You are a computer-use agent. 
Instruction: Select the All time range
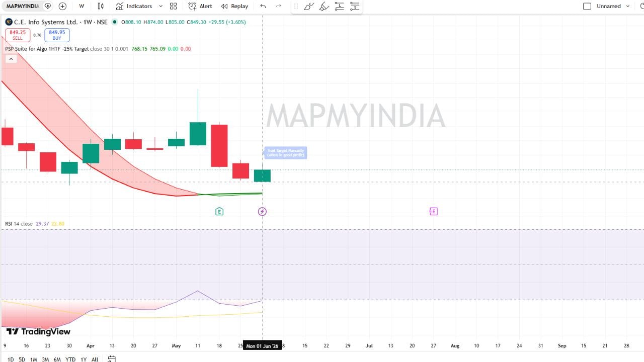(x=95, y=359)
